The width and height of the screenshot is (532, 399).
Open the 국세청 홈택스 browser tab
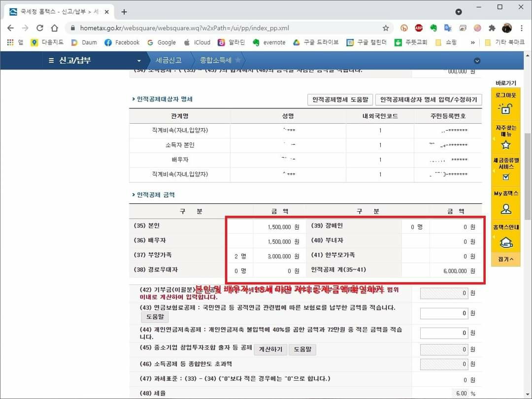point(59,11)
